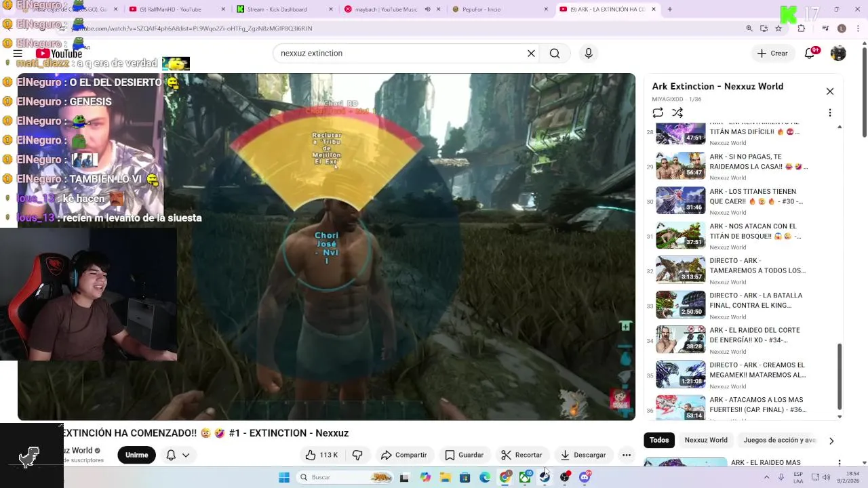This screenshot has width=868, height=488.
Task: Open Crear upload button
Action: [772, 54]
